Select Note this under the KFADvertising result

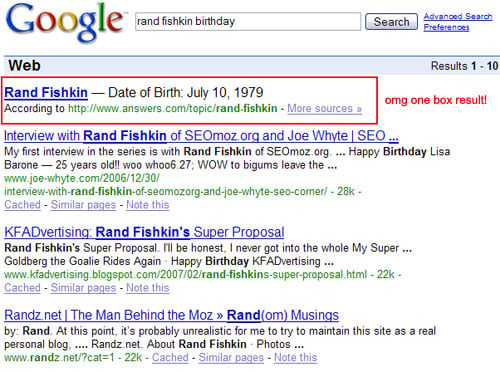pyautogui.click(x=148, y=288)
